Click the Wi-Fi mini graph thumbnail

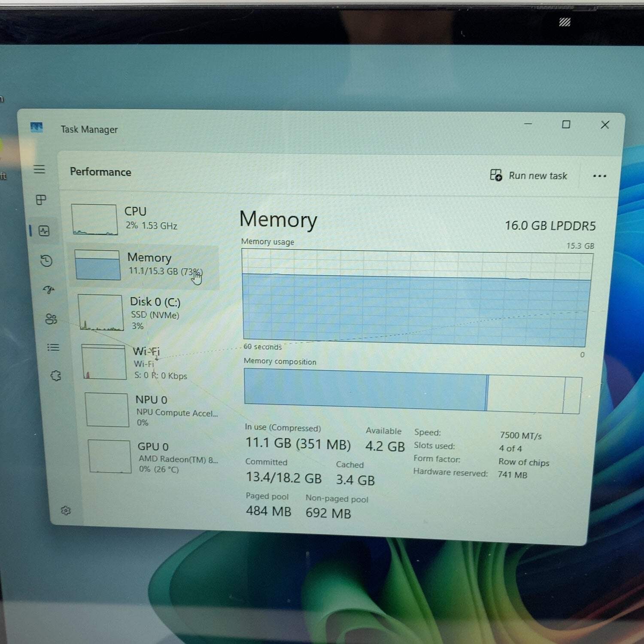tap(104, 362)
